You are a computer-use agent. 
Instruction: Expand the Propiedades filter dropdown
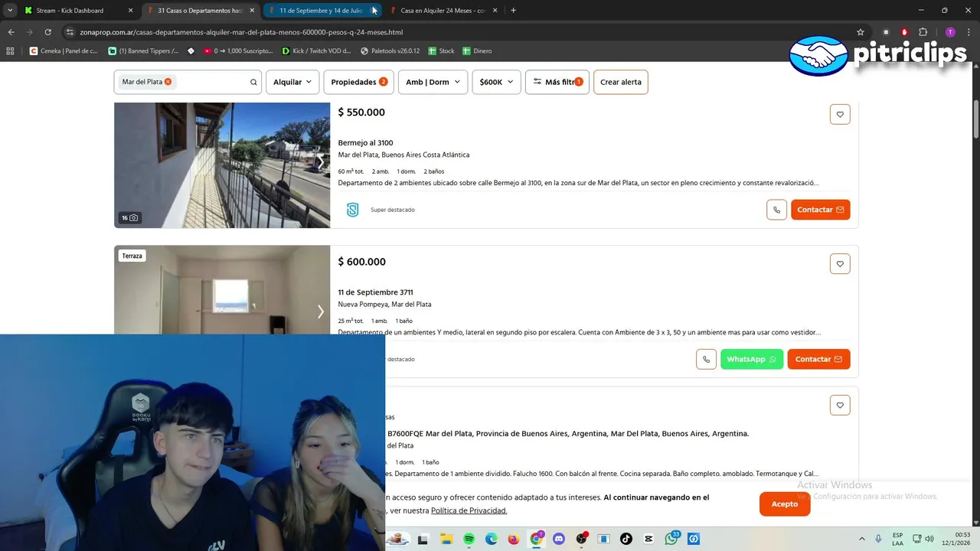[x=358, y=82]
